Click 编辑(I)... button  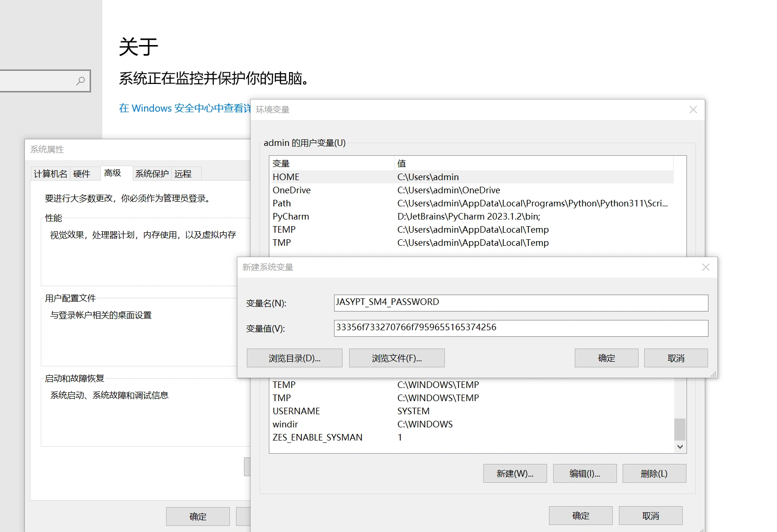pyautogui.click(x=584, y=473)
